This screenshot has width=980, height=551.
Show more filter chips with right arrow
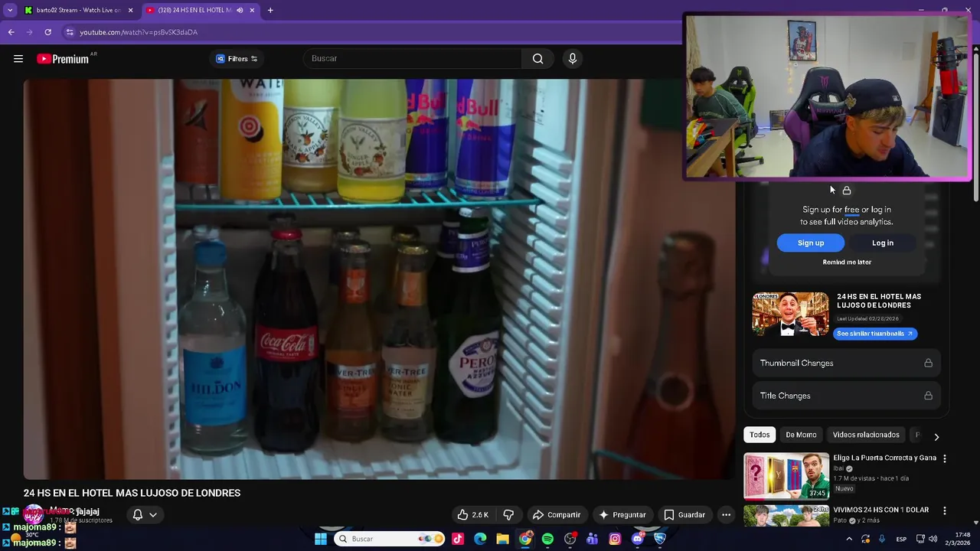(936, 436)
